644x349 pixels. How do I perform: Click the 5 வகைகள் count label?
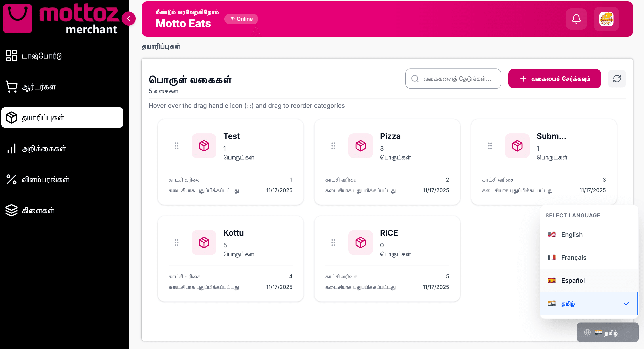pos(164,91)
